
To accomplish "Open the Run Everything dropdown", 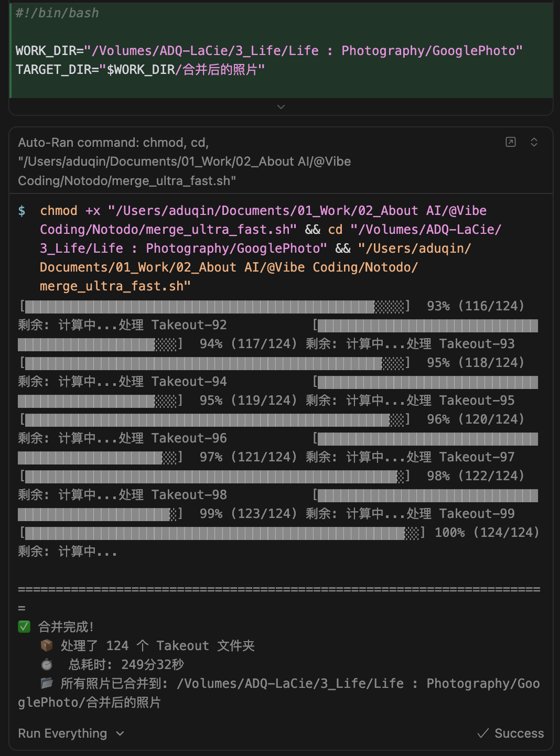I will tap(71, 733).
